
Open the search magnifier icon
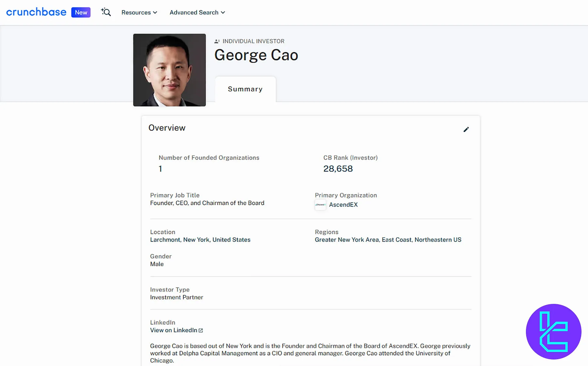(x=106, y=12)
